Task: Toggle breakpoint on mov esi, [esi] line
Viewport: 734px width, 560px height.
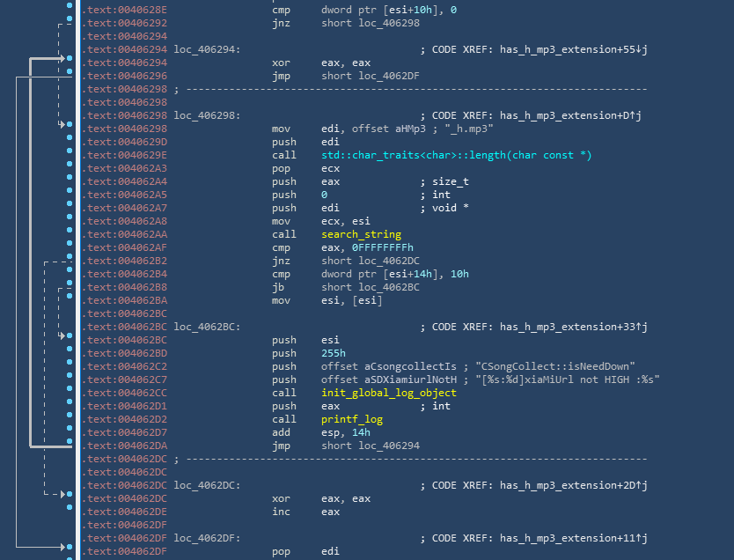Action: coord(70,301)
